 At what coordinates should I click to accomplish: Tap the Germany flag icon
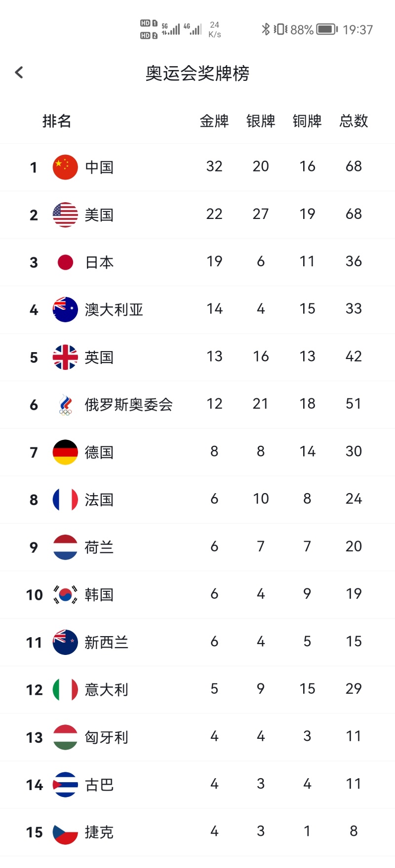65,452
